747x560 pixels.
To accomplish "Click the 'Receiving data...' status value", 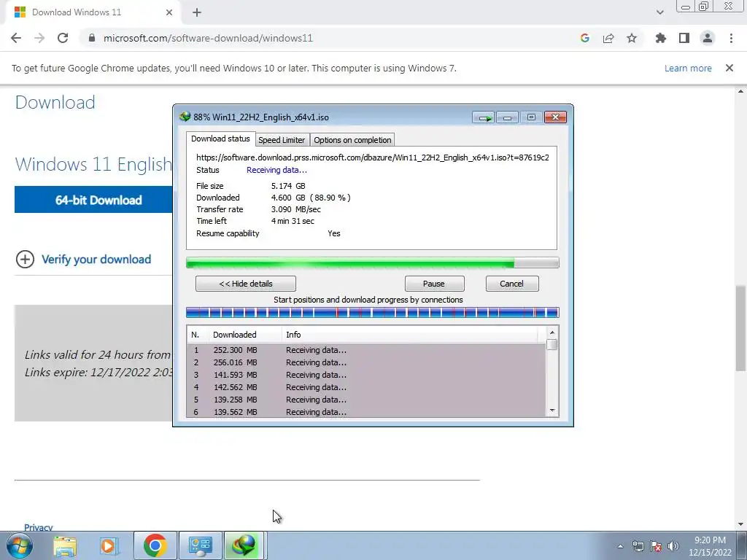I will tap(276, 170).
